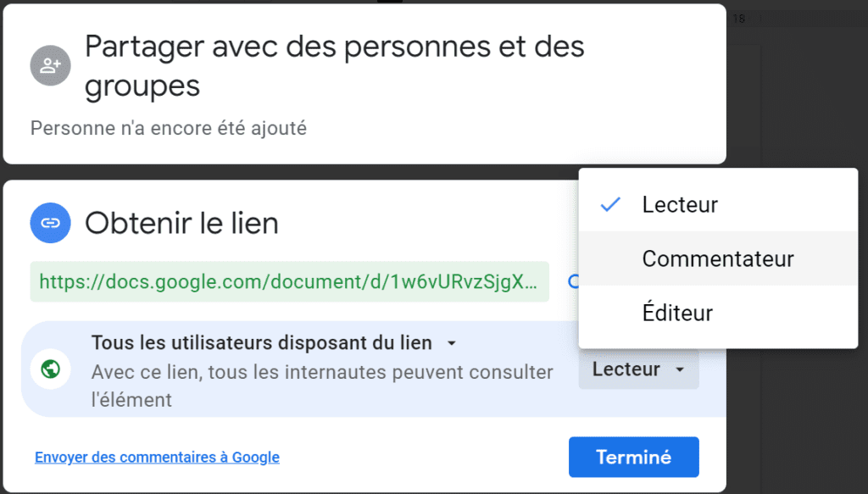Screen dimensions: 868x494
Task: Click the Lecteur dropdown button in the link row
Action: (639, 369)
